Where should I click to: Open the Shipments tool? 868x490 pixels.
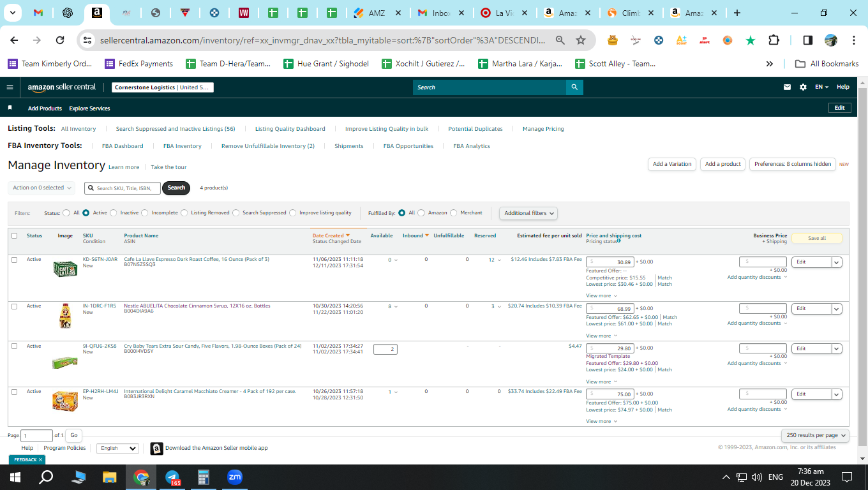coord(349,146)
